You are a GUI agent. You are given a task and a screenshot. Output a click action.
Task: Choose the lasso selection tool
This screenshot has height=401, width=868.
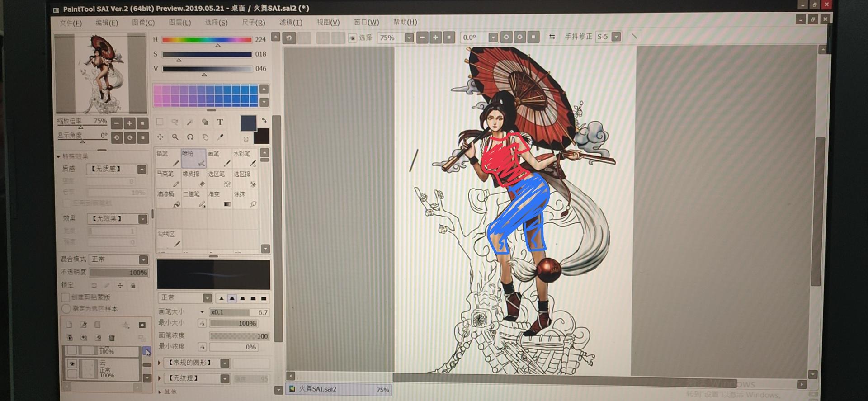coord(175,122)
